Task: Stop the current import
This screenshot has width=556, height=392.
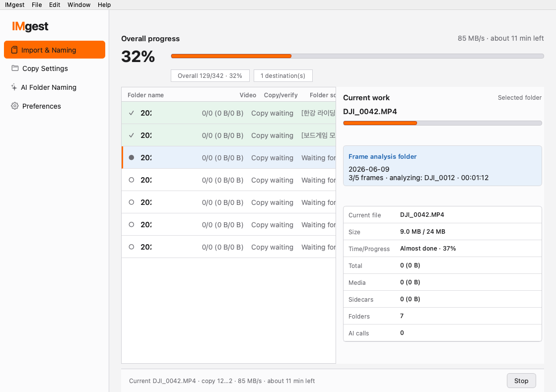Action: pos(521,381)
